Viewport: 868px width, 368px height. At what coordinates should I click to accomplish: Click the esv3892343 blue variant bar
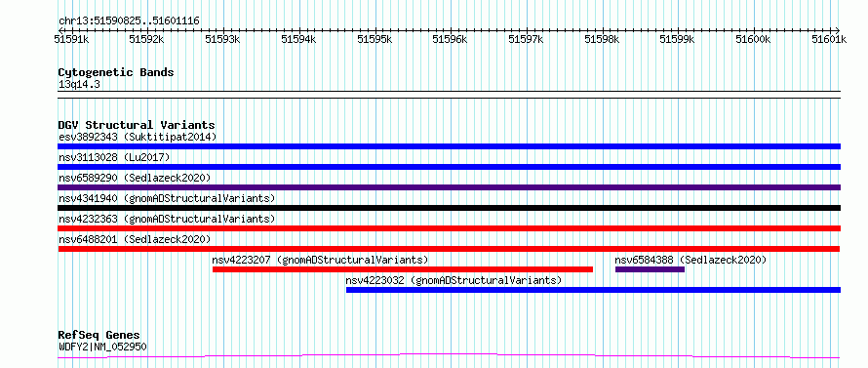pos(449,146)
